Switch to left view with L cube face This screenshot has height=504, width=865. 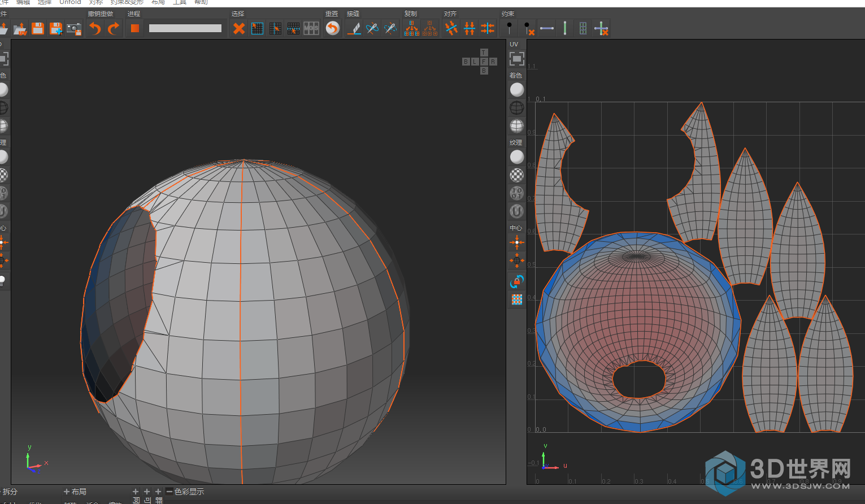[475, 62]
